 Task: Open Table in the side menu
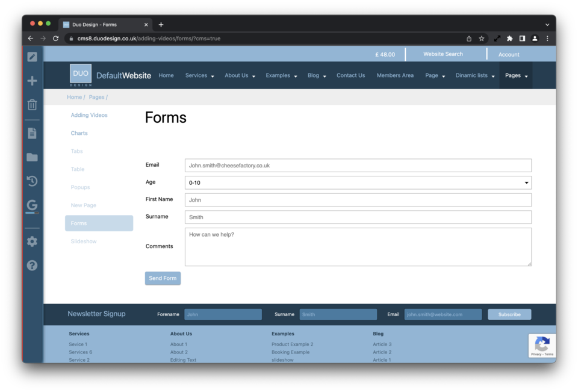pos(78,169)
